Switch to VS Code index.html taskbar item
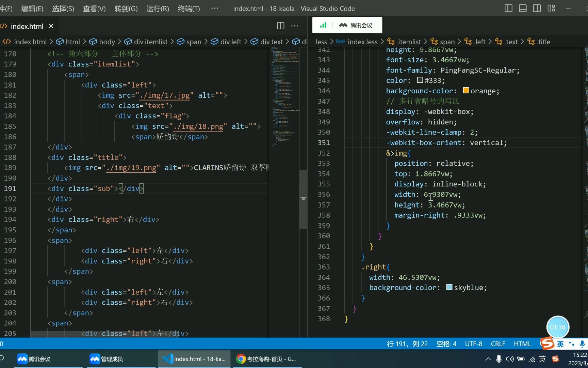588x368 pixels. [194, 359]
